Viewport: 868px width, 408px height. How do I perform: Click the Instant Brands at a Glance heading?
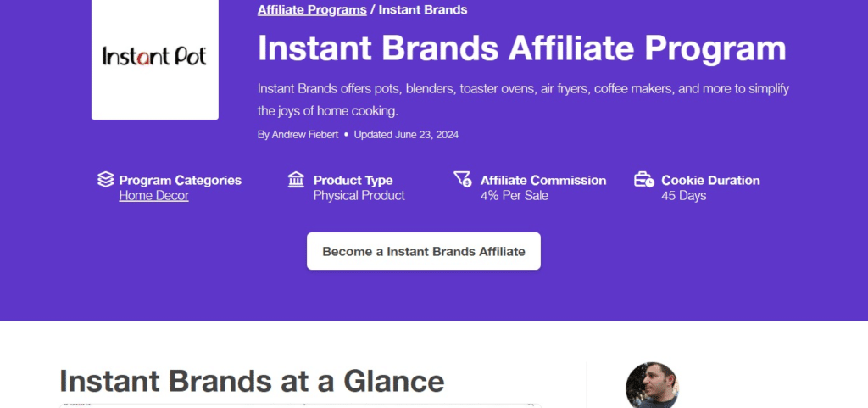252,381
